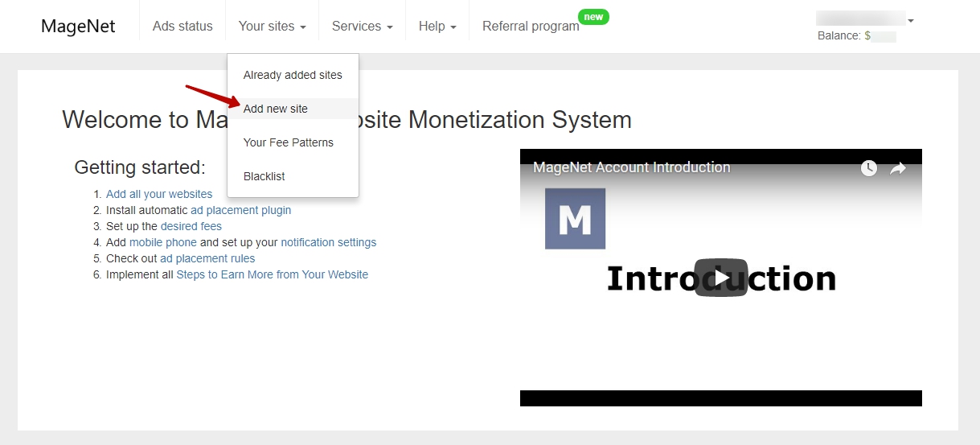Open the account username dropdown
The image size is (980, 445).
865,19
